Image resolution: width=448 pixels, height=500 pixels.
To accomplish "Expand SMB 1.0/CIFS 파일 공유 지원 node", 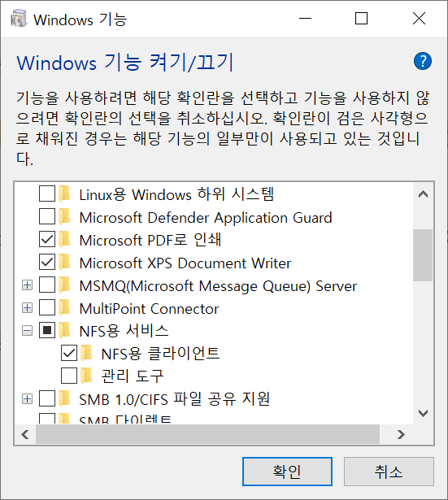I will (x=27, y=398).
